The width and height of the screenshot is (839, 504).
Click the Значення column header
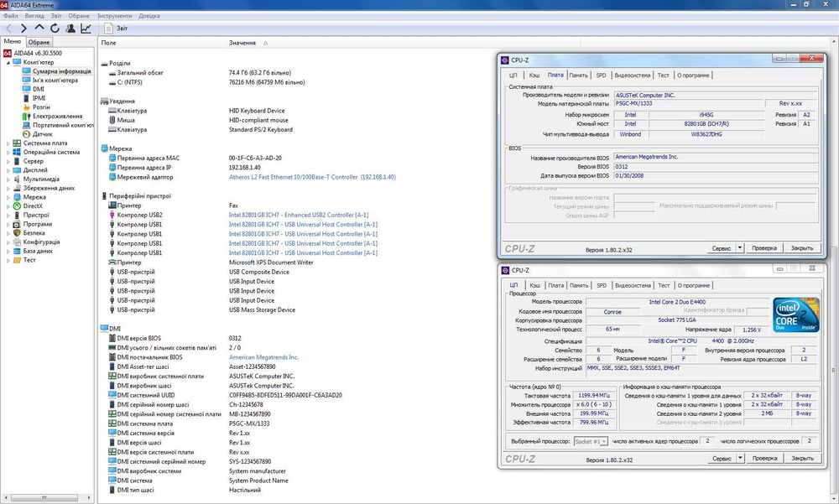(x=242, y=43)
